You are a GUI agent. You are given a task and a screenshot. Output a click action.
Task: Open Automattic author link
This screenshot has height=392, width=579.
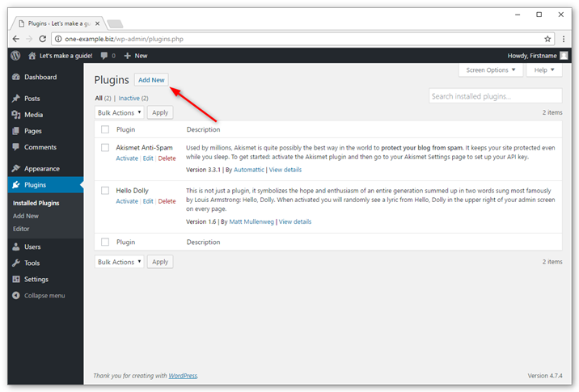[249, 170]
